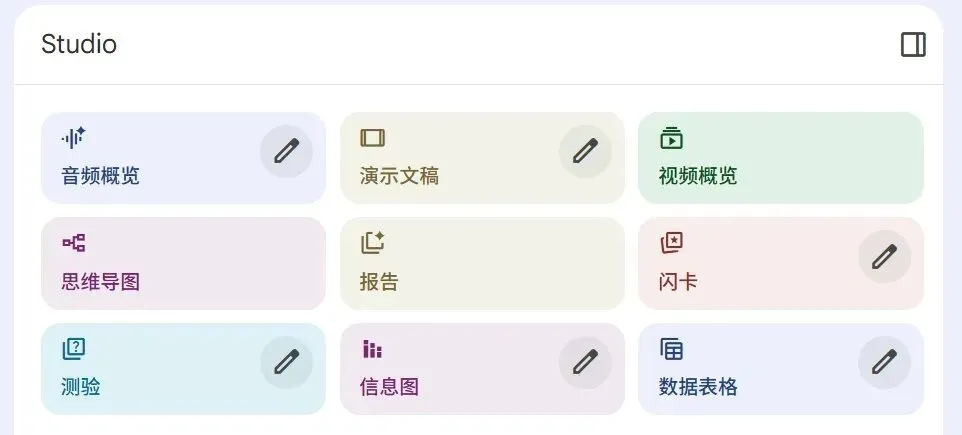
Task: Click the Studio panel title
Action: 79,45
